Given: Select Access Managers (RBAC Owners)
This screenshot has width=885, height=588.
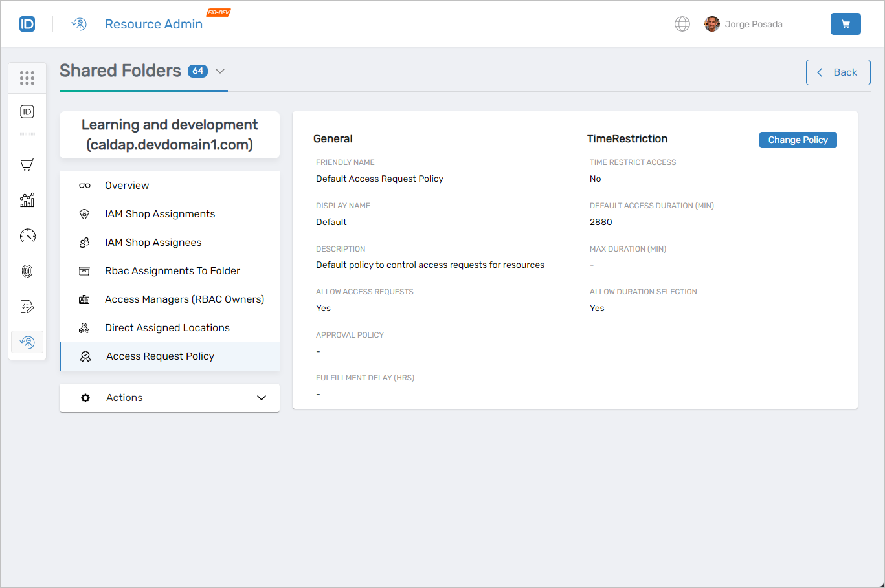Looking at the screenshot, I should (x=184, y=299).
